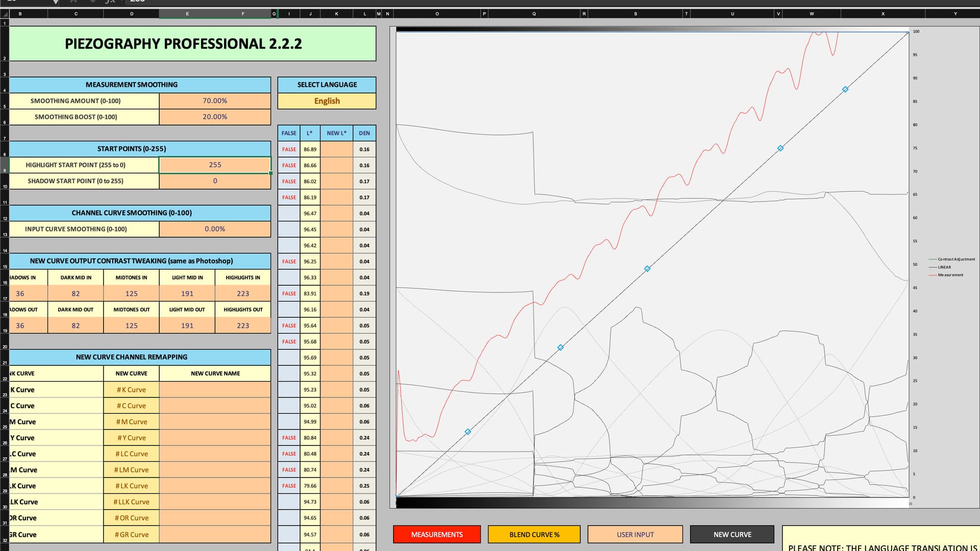980x551 pixels.
Task: Click the lowest blue diamond chart marker
Action: (x=468, y=432)
